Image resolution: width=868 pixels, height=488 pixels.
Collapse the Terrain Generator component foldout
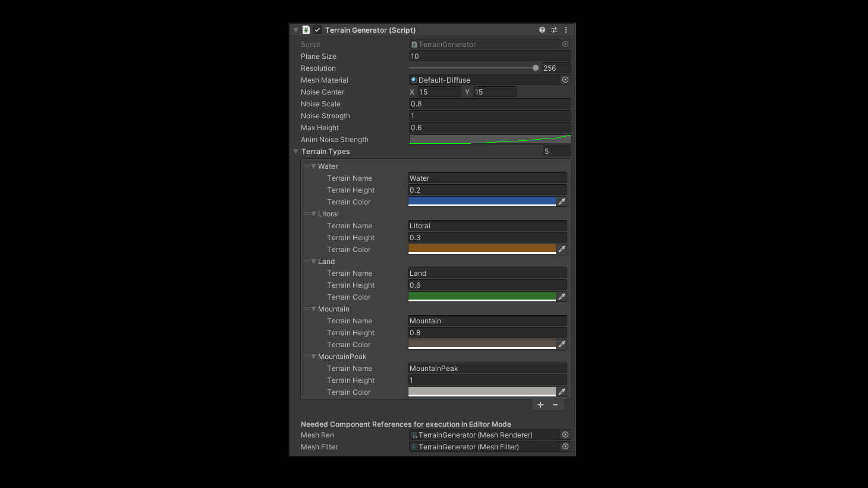(x=296, y=30)
